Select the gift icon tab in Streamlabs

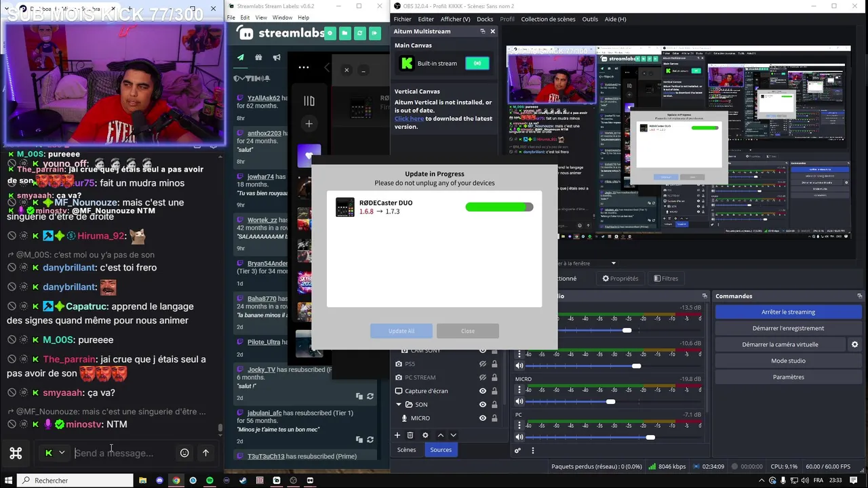258,58
